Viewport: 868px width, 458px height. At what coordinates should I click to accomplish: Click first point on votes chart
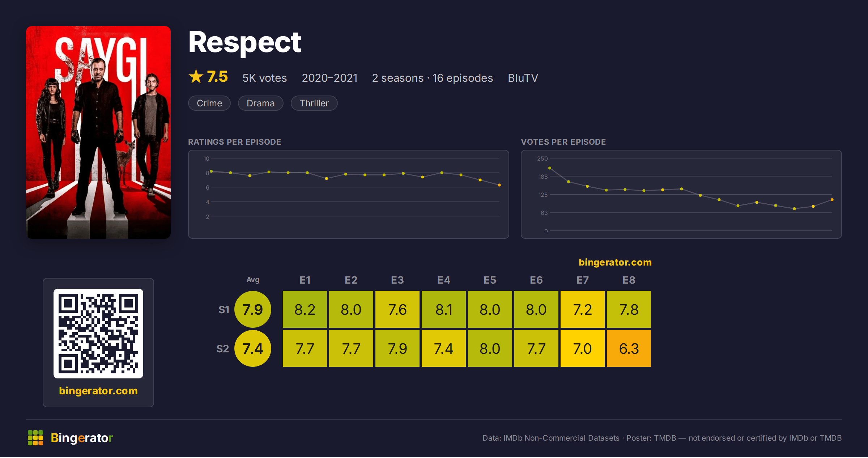(x=550, y=168)
